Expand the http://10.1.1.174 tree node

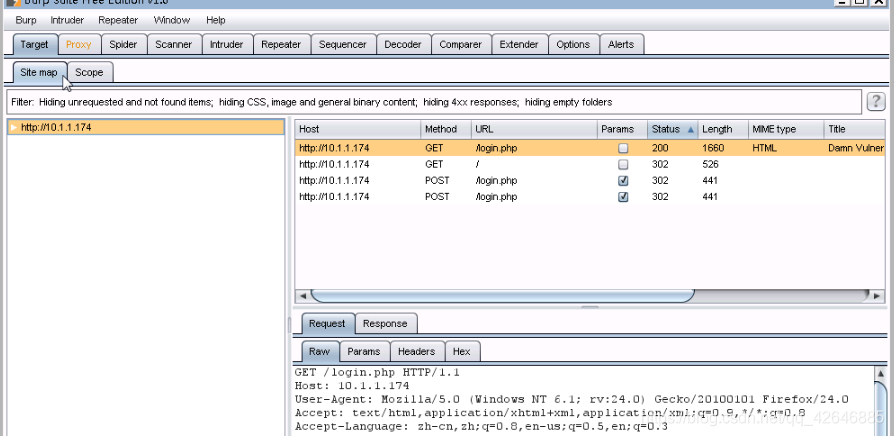pyautogui.click(x=13, y=128)
